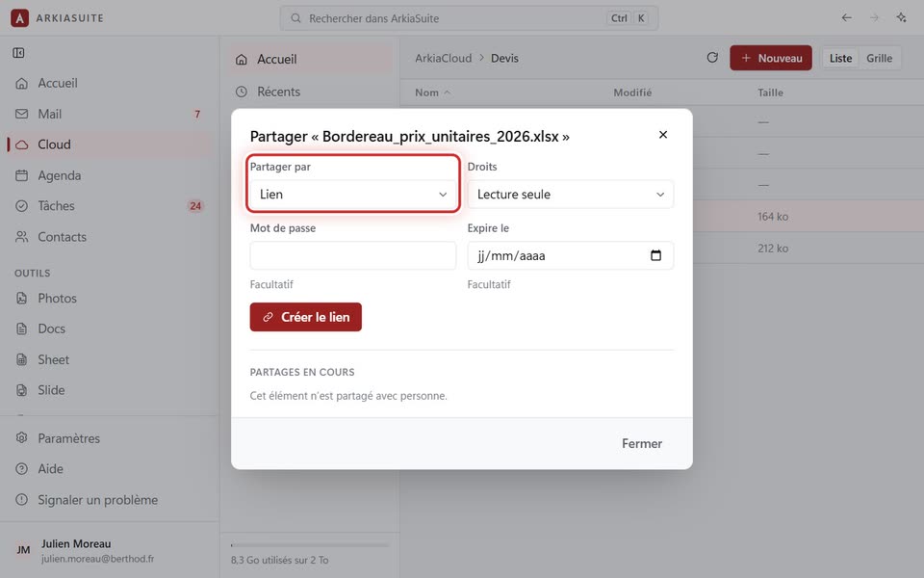Open the calendar picker in Expire le
The image size is (924, 578).
point(655,255)
